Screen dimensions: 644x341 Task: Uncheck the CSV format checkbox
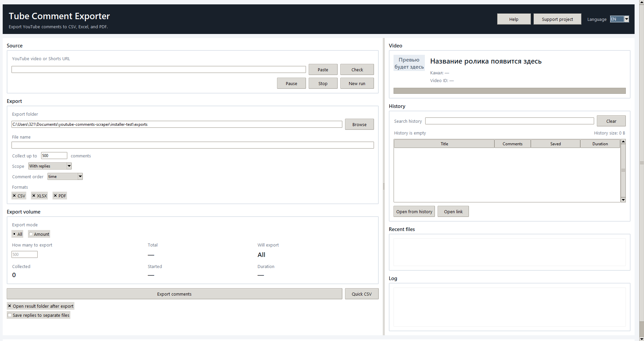[x=14, y=196]
